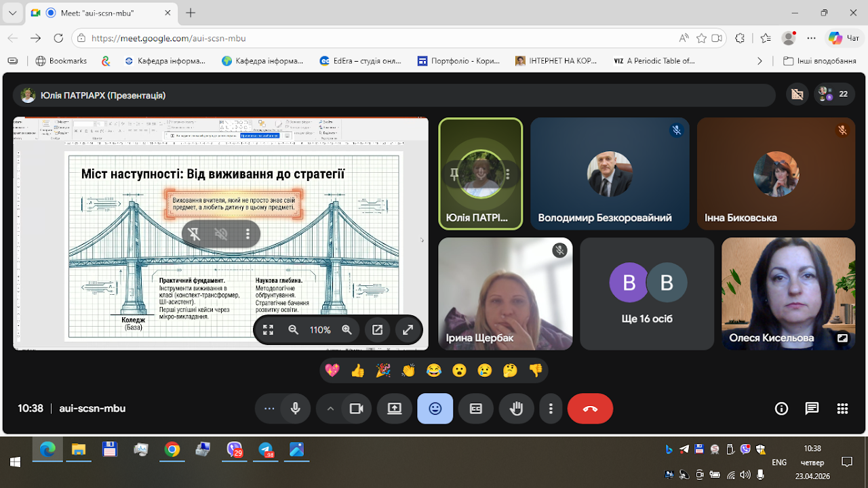
Task: Select the Meet browser tab
Action: tap(102, 13)
